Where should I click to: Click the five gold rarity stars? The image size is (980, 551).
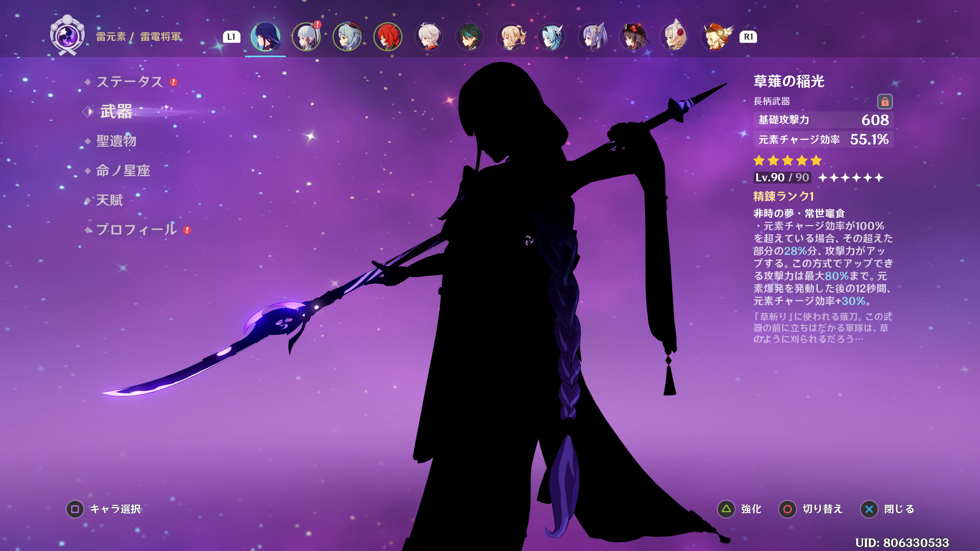tap(788, 160)
